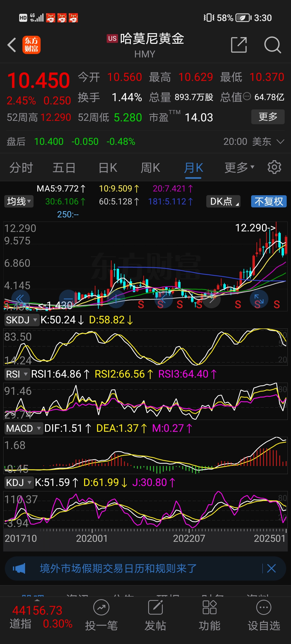Switch to the 日K tab
Image resolution: width=291 pixels, height=644 pixels.
click(x=108, y=167)
